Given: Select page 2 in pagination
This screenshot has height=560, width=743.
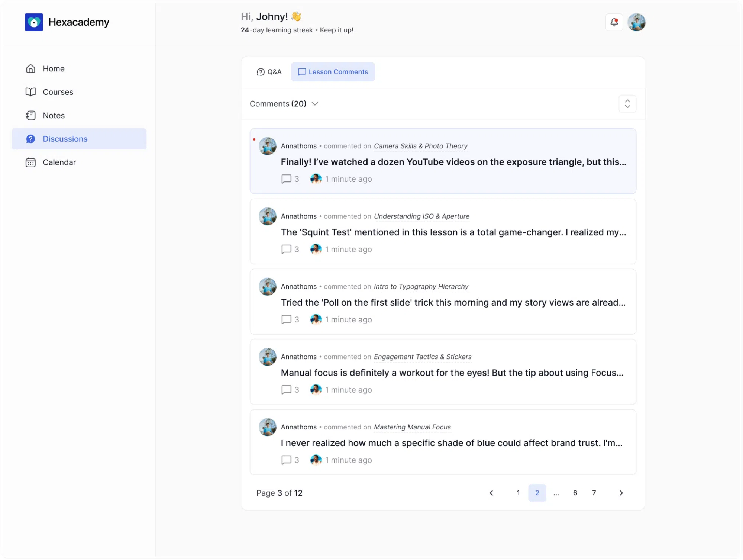Looking at the screenshot, I should 537,493.
